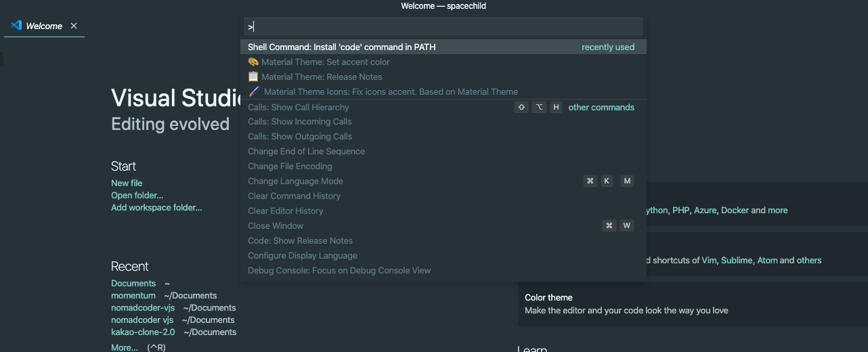Viewport: 868px width, 352px height.
Task: Select Calls: Show Call Hierarchy command
Action: [443, 107]
